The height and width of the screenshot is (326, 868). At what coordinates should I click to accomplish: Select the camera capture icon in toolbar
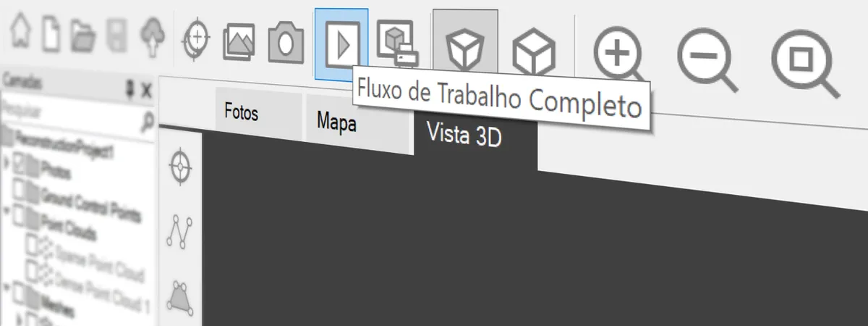pyautogui.click(x=286, y=43)
